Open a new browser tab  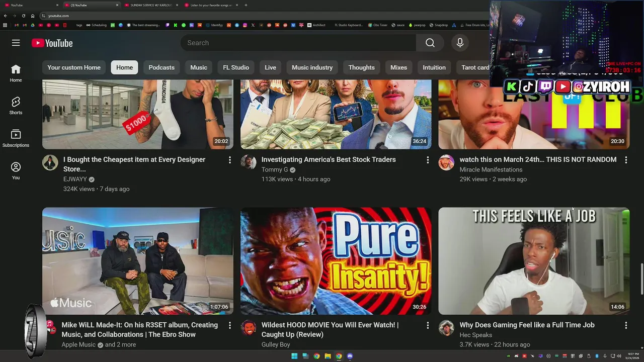pyautogui.click(x=246, y=5)
